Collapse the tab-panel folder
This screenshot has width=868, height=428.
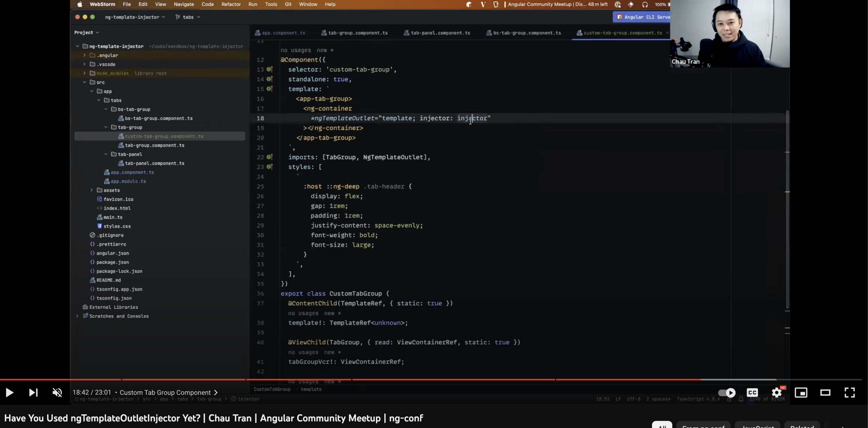[x=106, y=154]
